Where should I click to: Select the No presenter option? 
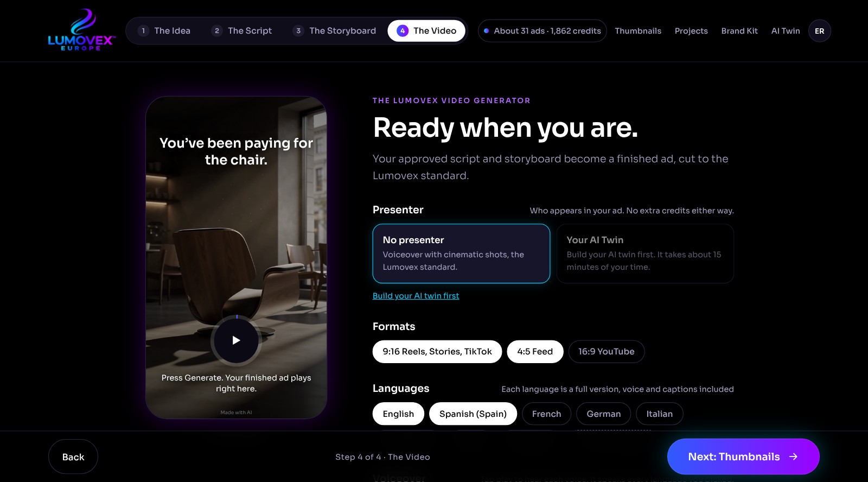click(x=461, y=253)
